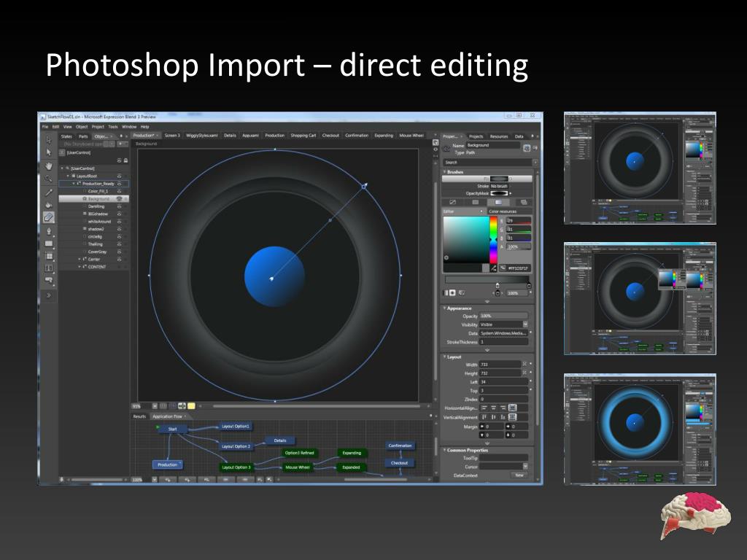Click the gradient bar end stop
The image size is (747, 560).
tap(529, 286)
